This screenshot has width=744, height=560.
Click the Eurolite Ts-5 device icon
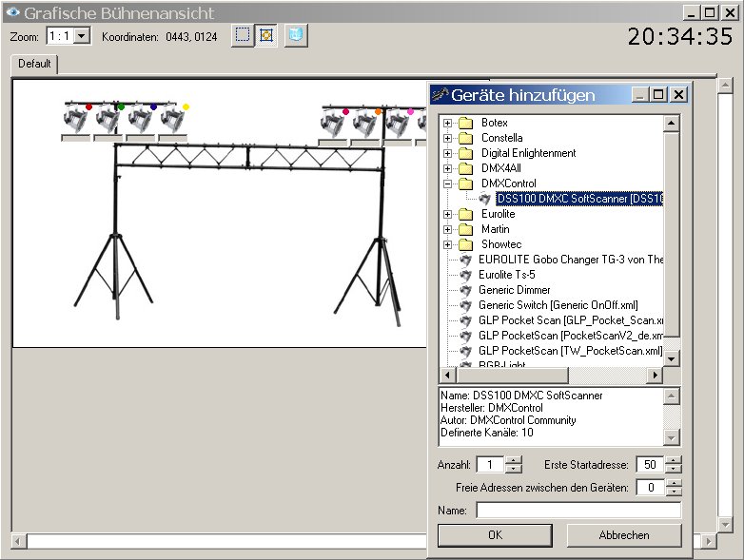466,275
